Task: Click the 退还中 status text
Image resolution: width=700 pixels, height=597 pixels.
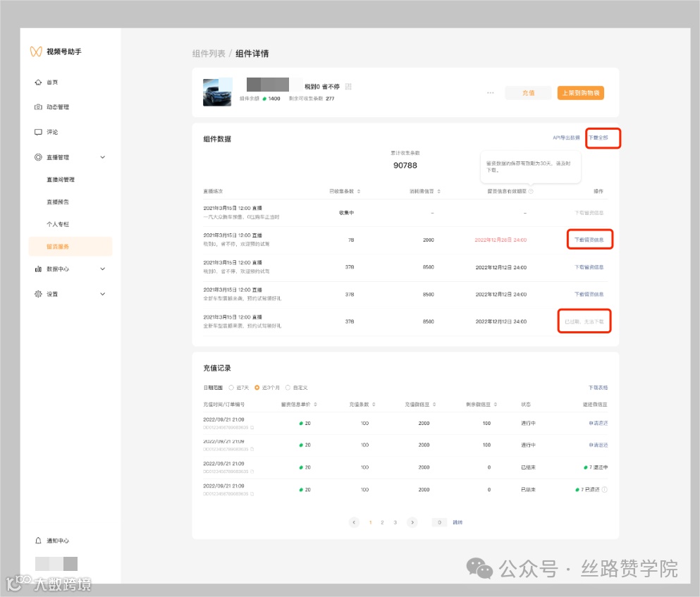Action: point(601,467)
